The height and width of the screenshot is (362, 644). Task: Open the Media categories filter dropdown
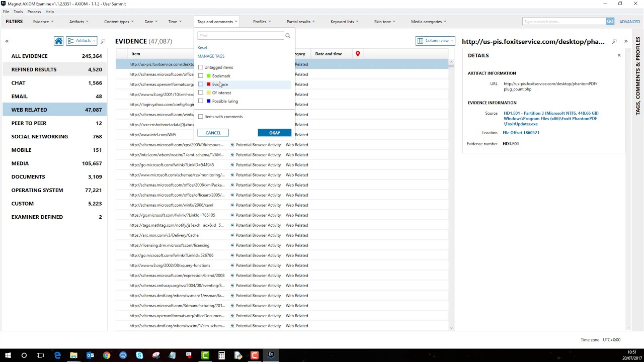429,22
